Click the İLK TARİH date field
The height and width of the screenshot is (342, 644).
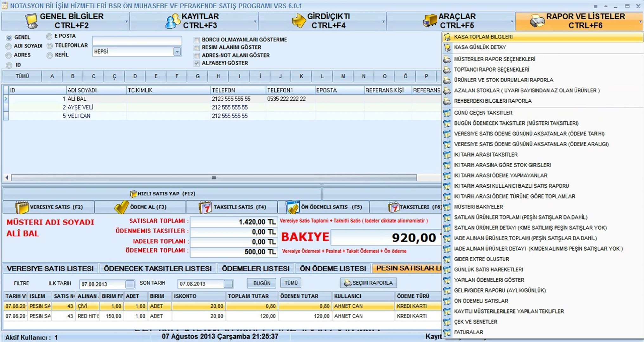click(101, 284)
